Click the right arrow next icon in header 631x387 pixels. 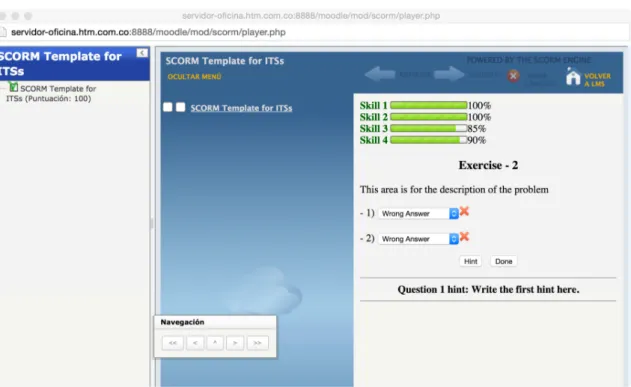pyautogui.click(x=449, y=74)
